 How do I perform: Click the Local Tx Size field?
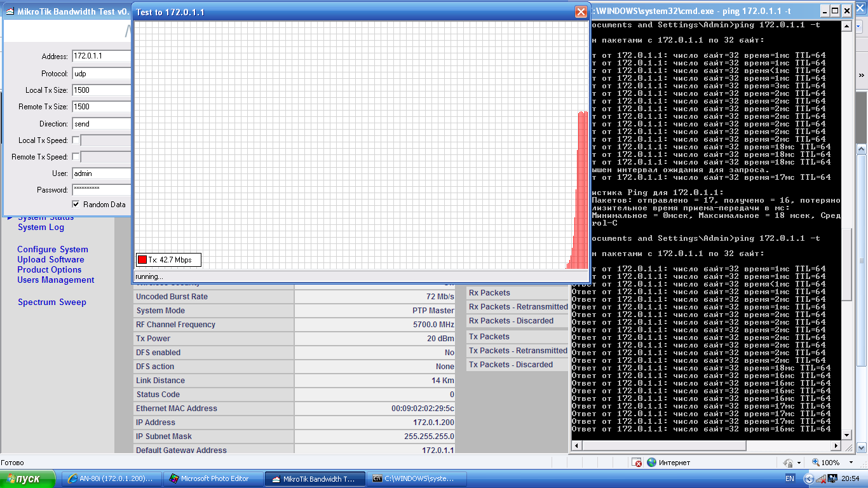[x=101, y=90]
